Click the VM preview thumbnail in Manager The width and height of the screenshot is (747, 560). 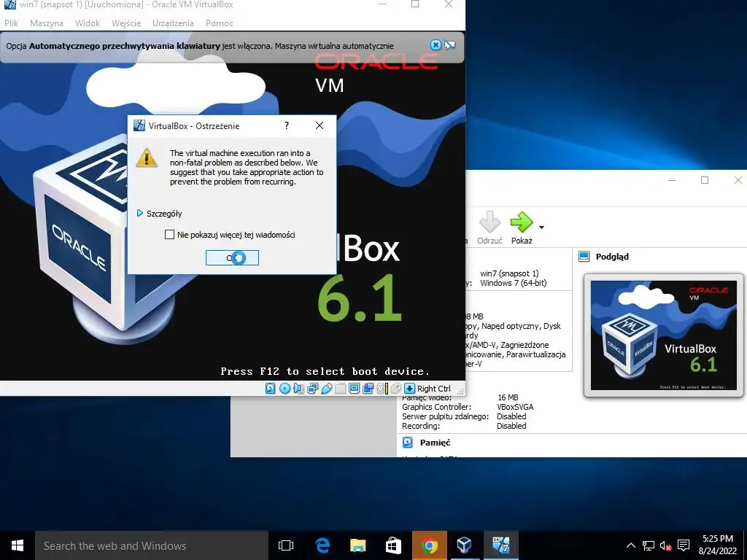(x=664, y=335)
